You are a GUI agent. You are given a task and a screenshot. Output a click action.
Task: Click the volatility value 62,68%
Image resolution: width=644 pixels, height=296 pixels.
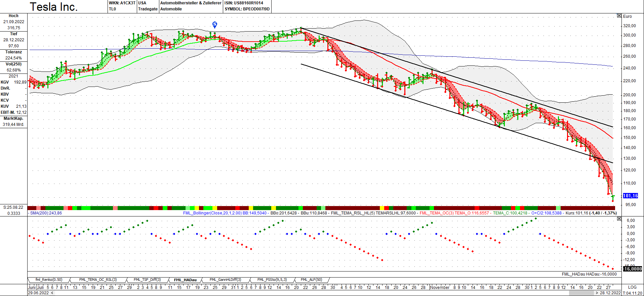[x=14, y=70]
